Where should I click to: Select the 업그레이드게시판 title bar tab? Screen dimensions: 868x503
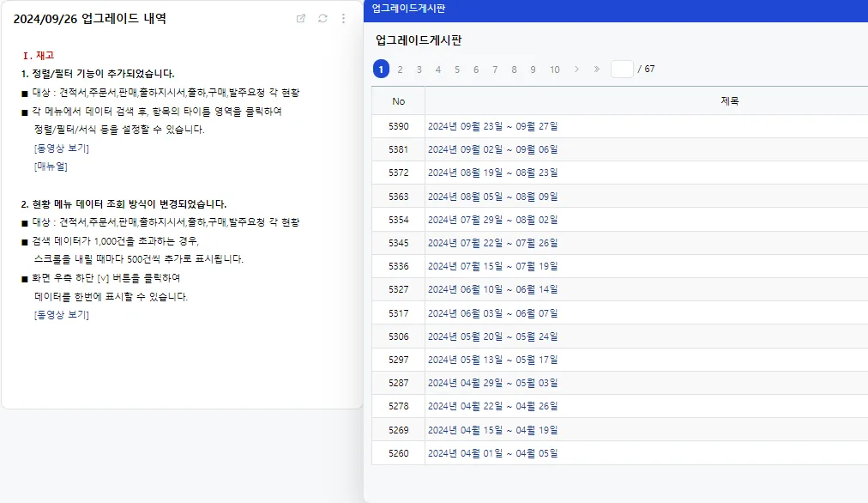(408, 9)
